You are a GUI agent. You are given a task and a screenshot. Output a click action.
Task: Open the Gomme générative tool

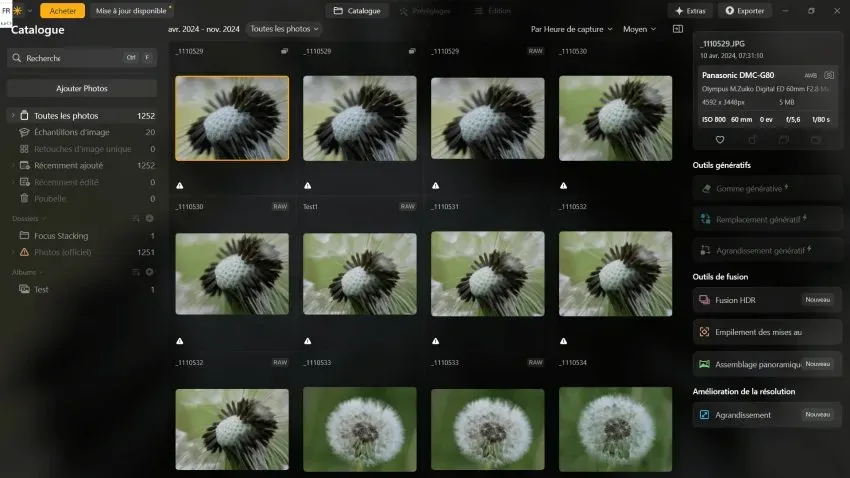pos(767,189)
